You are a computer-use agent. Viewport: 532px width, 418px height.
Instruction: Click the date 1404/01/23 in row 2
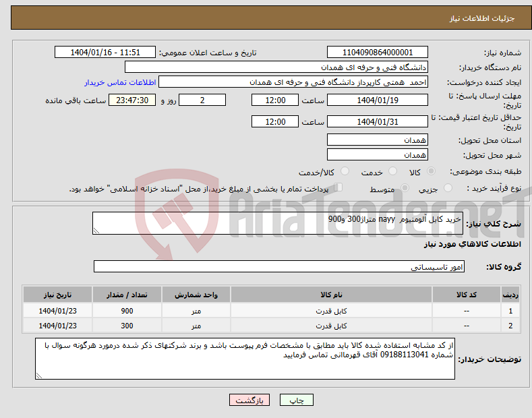[57, 326]
